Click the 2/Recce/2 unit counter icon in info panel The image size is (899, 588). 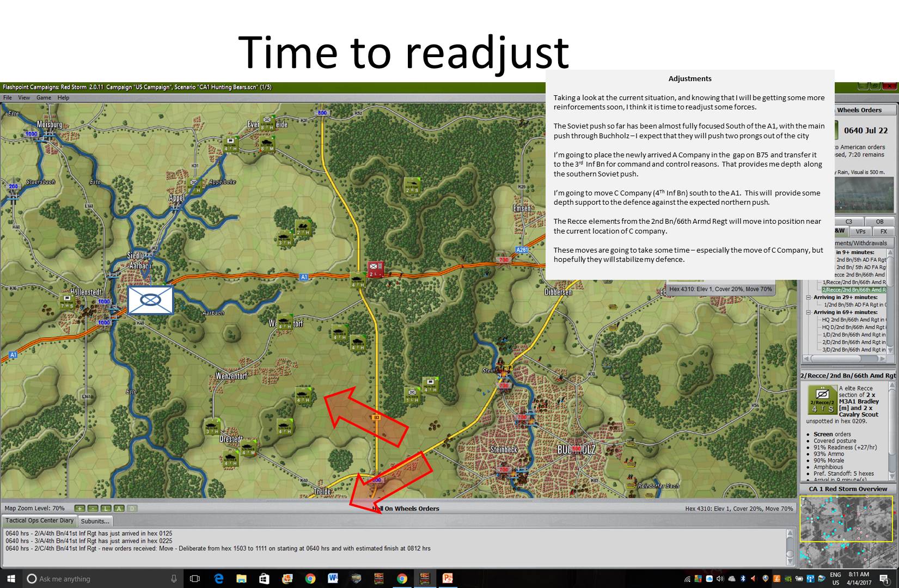click(822, 400)
